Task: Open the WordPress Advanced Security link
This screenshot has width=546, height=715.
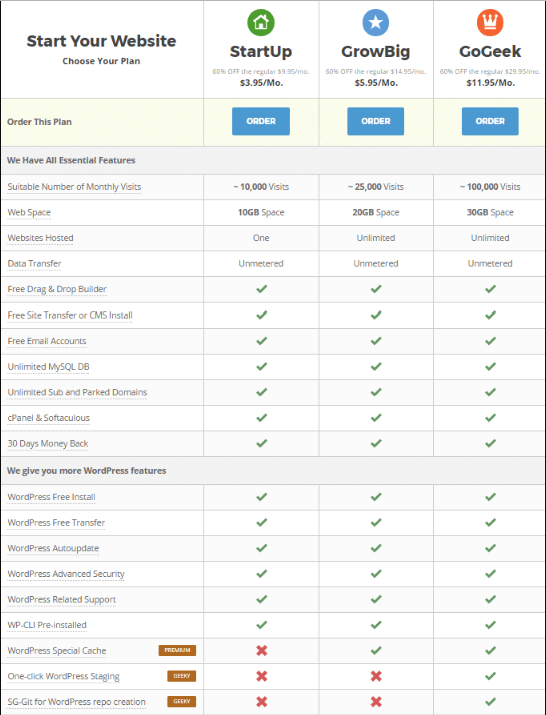Action: 66,574
